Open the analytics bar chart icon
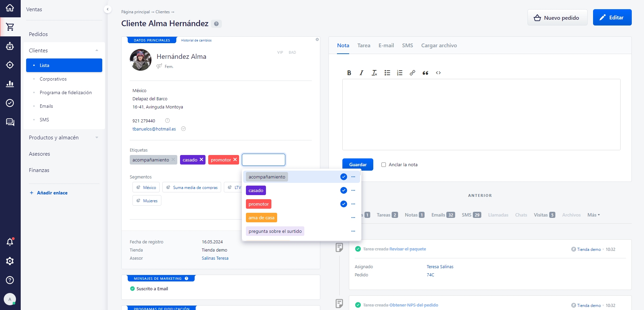Screen dimensions: 644x310 [x=10, y=84]
